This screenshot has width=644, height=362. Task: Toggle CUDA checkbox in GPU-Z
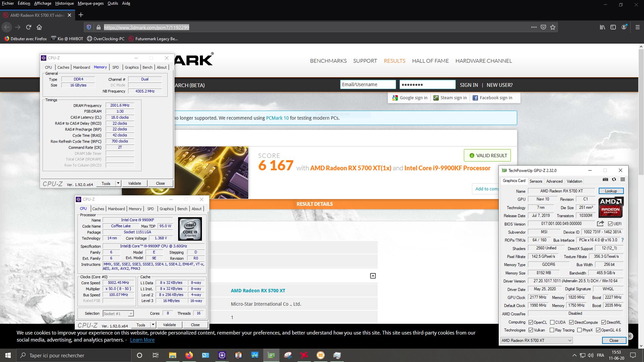552,322
